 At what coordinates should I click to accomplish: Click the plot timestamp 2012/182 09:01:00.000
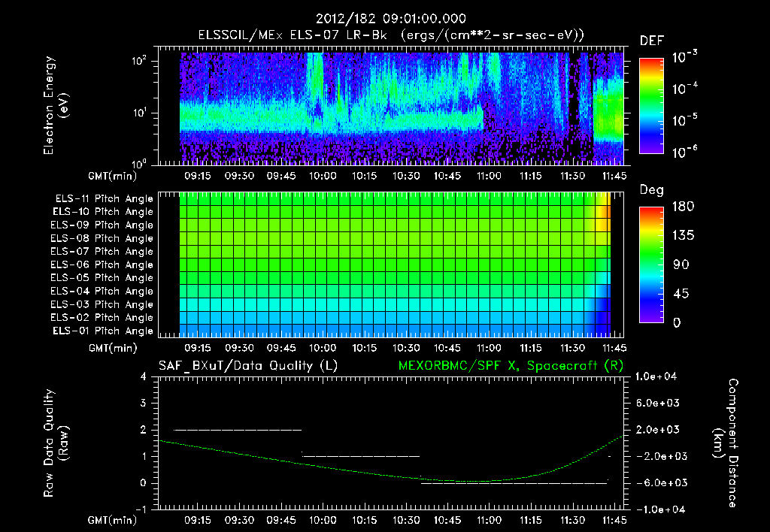coord(390,19)
